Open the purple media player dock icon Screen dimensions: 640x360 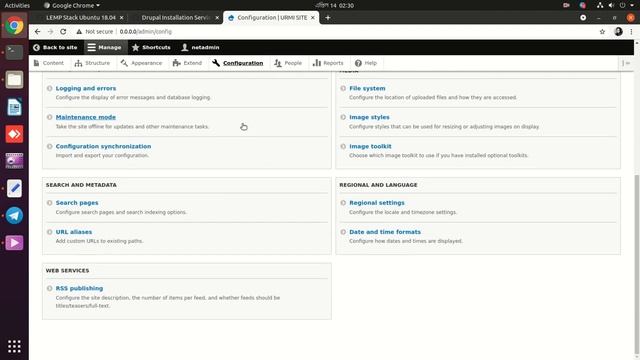click(x=14, y=243)
